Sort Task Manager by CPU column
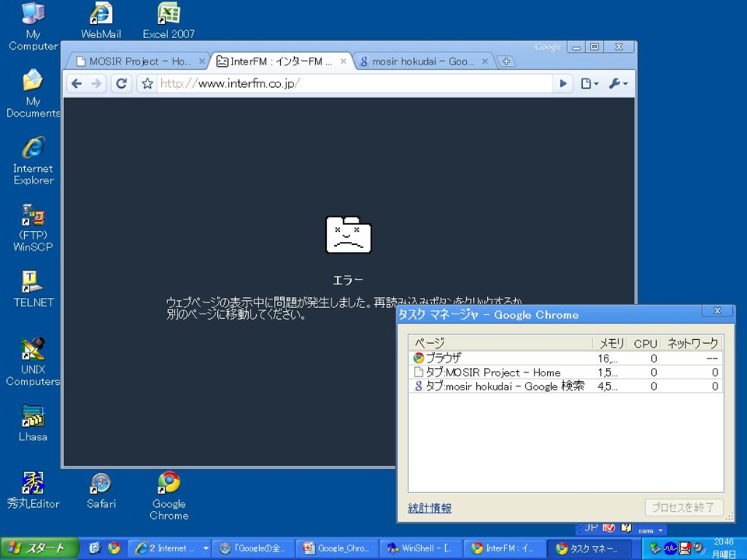This screenshot has width=747, height=560. [x=644, y=343]
